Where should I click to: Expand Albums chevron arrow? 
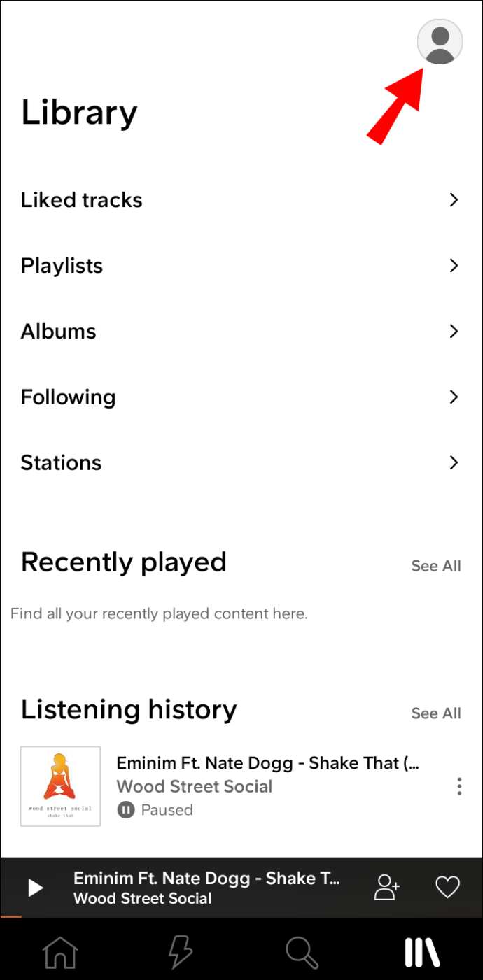coord(454,332)
